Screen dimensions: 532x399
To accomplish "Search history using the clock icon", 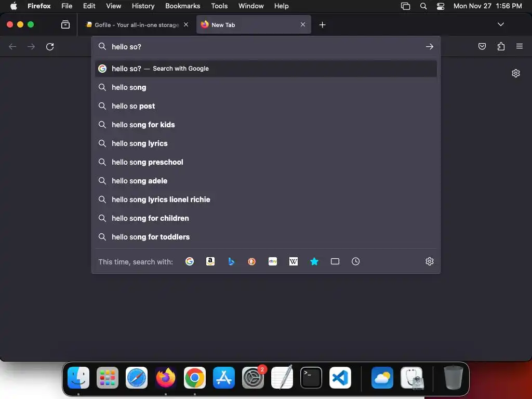I will (x=355, y=261).
